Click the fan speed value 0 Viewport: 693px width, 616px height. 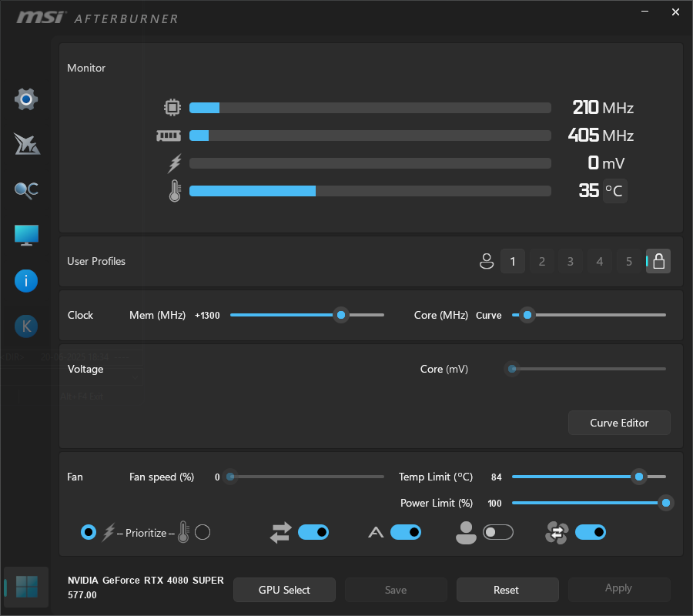[x=217, y=477]
